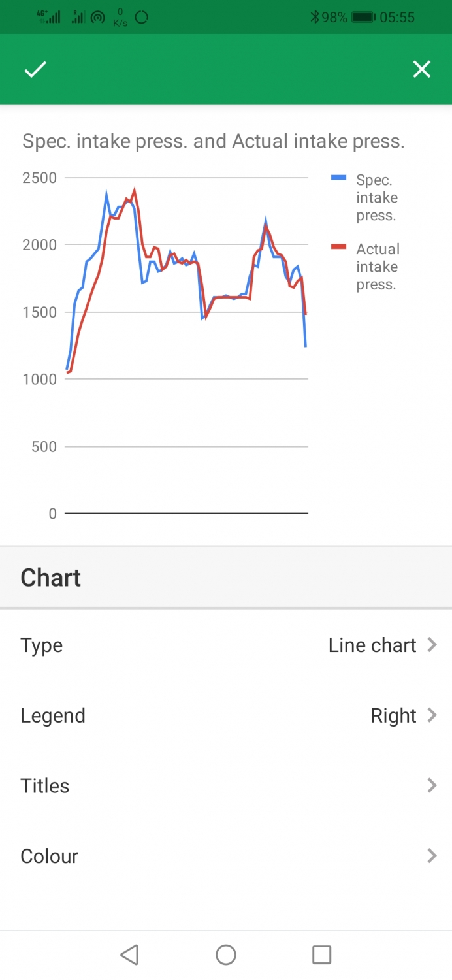Open the Titles settings row
The width and height of the screenshot is (452, 980).
[226, 786]
